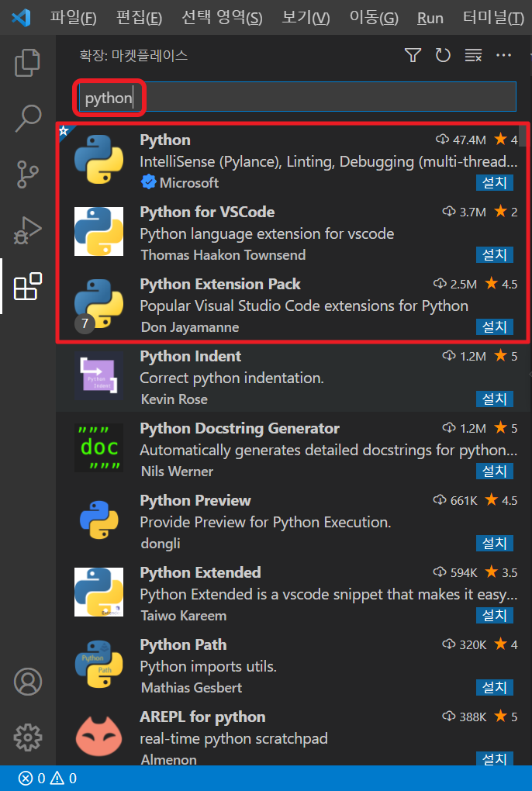532x791 pixels.
Task: Open the Search view in activity bar
Action: 28,118
